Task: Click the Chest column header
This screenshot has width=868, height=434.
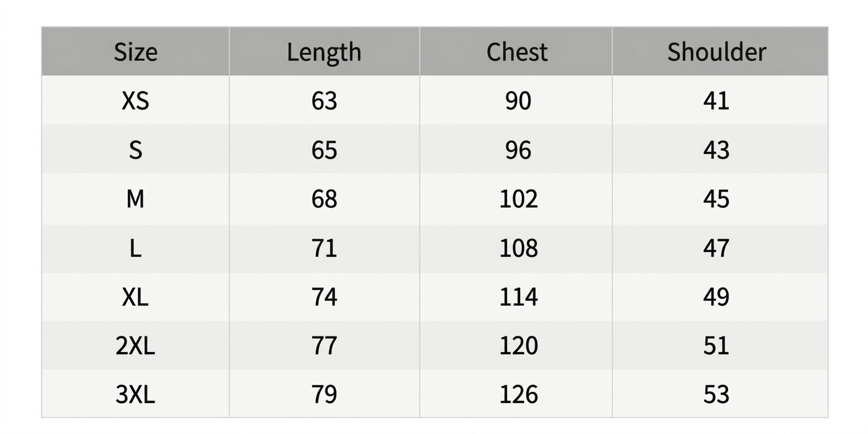Action: (517, 52)
